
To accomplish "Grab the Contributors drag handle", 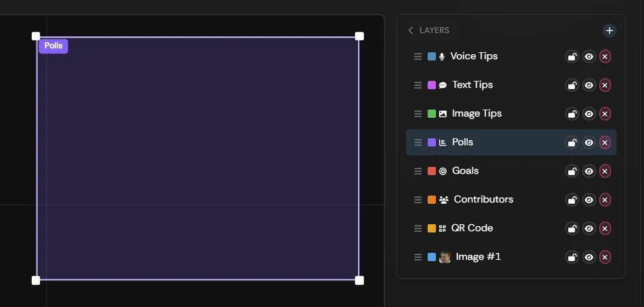I will [417, 200].
